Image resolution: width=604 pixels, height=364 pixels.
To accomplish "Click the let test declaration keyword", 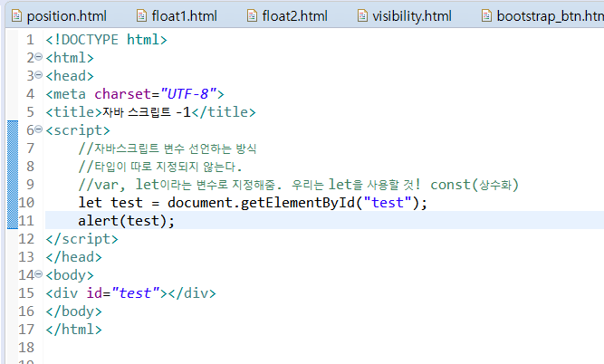I will pos(90,203).
